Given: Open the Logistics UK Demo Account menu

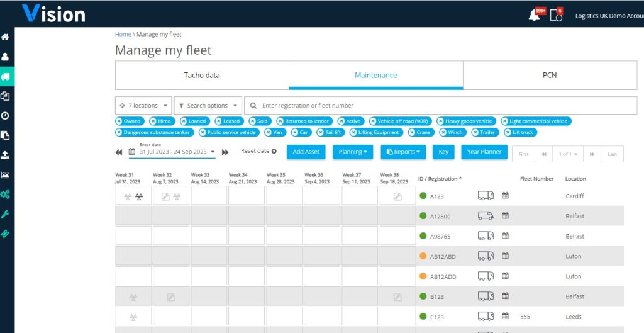Looking at the screenshot, I should tap(609, 16).
